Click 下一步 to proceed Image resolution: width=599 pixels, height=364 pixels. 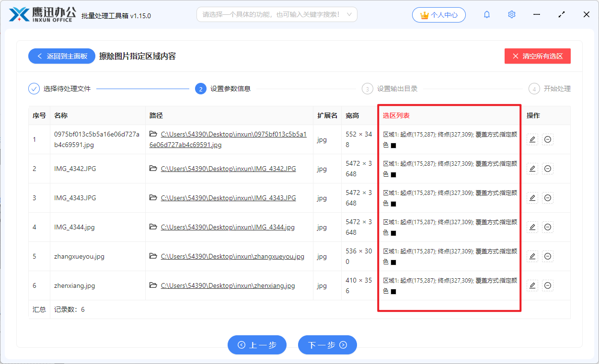pyautogui.click(x=327, y=345)
